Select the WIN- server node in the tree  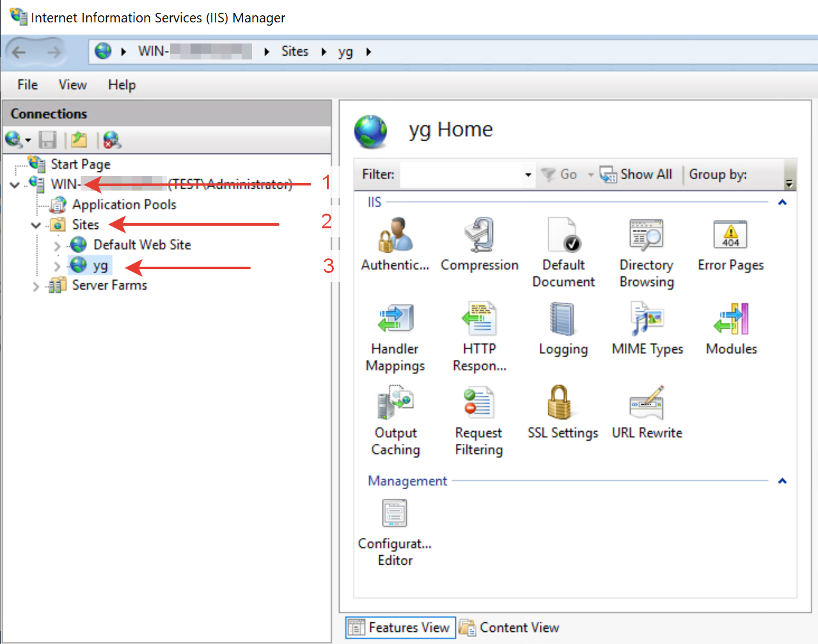coord(171,184)
